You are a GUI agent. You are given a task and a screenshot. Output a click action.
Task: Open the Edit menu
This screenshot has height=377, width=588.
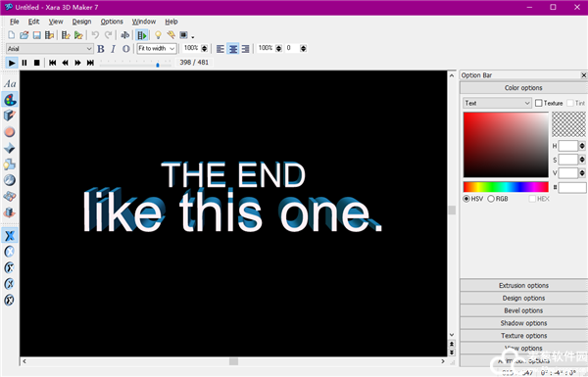[33, 22]
